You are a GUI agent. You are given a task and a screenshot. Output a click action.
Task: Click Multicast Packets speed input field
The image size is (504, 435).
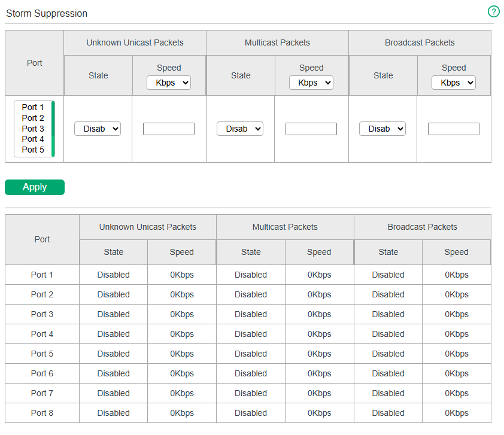pyautogui.click(x=311, y=129)
